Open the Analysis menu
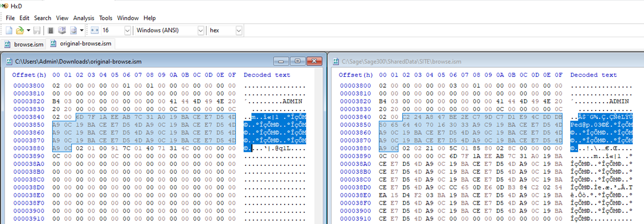Image resolution: width=644 pixels, height=224 pixels. 83,18
